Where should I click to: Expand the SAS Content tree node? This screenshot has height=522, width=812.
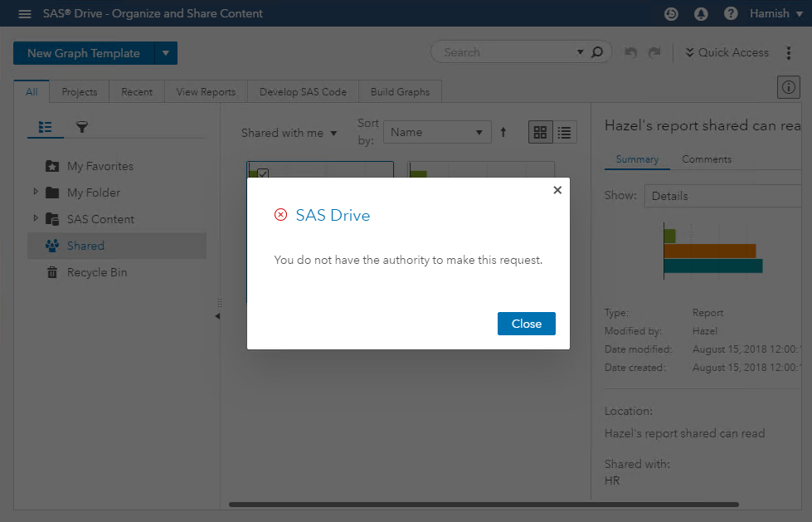(x=36, y=217)
